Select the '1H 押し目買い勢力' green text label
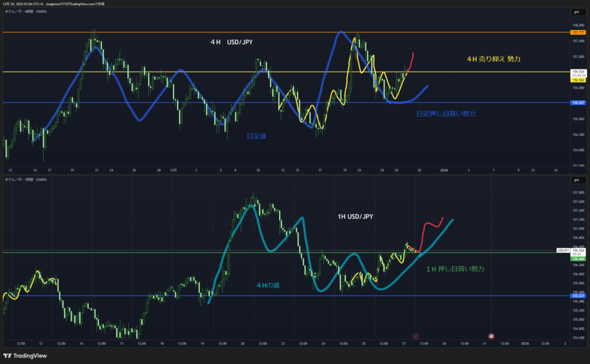This screenshot has height=364, width=590. pos(455,269)
